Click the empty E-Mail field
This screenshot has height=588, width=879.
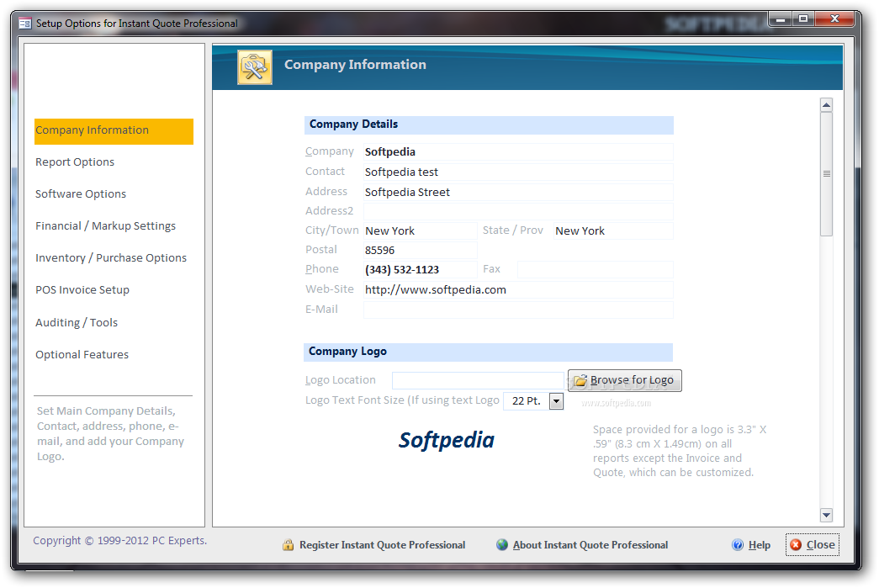point(518,310)
